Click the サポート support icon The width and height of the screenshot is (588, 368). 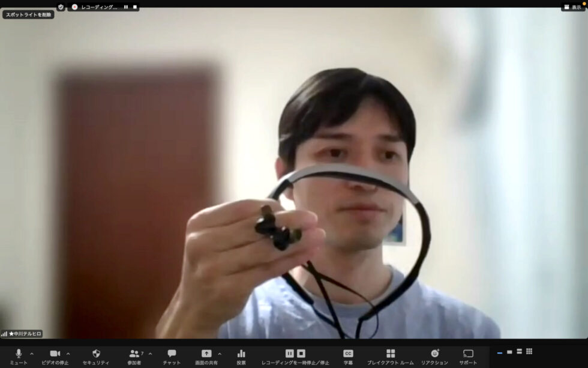pyautogui.click(x=468, y=354)
